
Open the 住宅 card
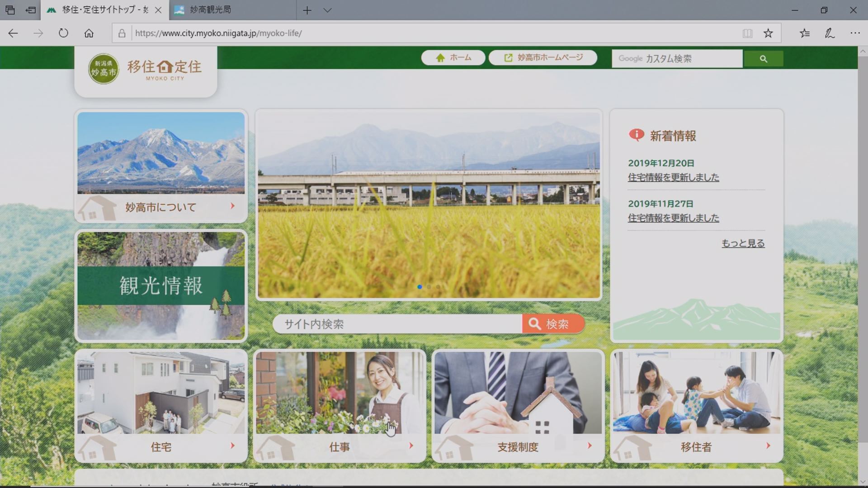pos(161,406)
